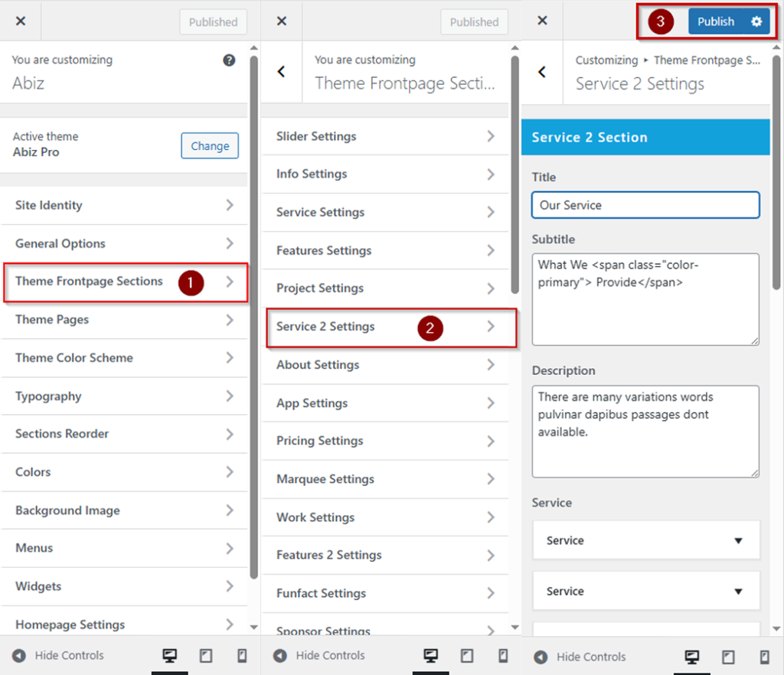Click the Change theme button
The height and width of the screenshot is (675, 784).
click(210, 145)
